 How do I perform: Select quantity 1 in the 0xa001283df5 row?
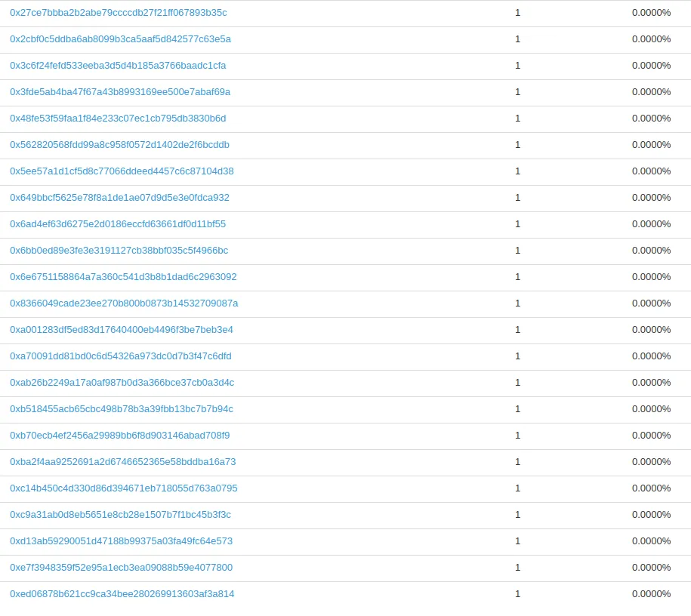(518, 330)
